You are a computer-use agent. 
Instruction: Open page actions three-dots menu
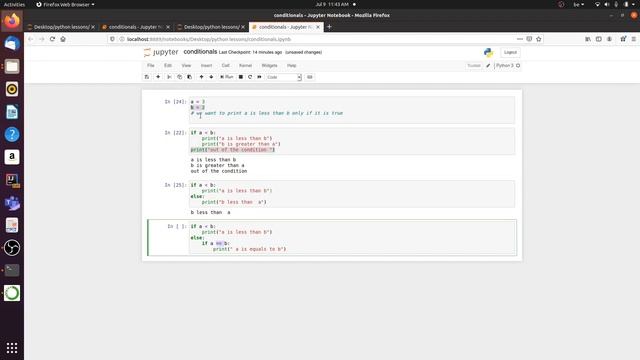pos(520,39)
